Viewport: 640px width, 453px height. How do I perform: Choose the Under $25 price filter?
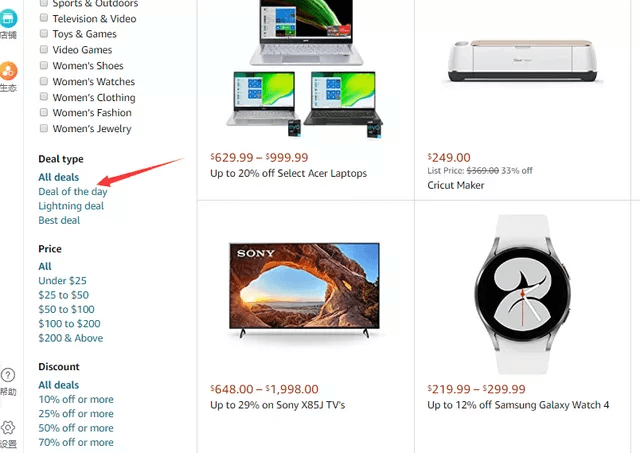click(x=62, y=280)
